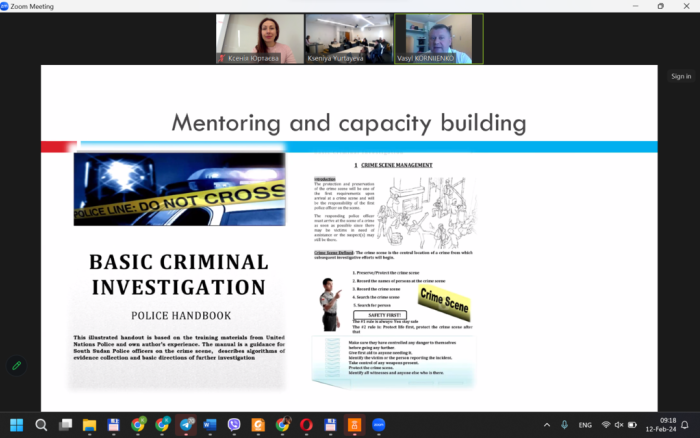This screenshot has width=700, height=438.
Task: Switch to Telegram in the taskbar
Action: pyautogui.click(x=186, y=425)
